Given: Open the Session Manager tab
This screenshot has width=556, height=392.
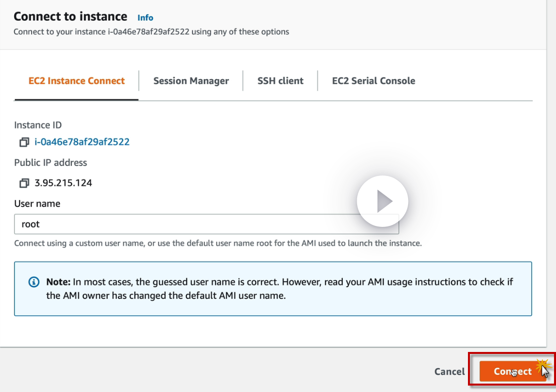Looking at the screenshot, I should click(191, 81).
